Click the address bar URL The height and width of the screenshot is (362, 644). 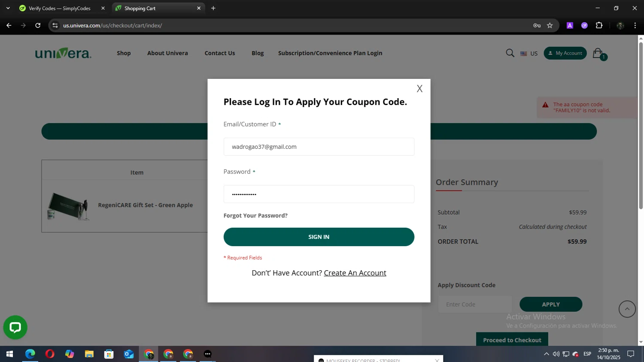point(112,25)
